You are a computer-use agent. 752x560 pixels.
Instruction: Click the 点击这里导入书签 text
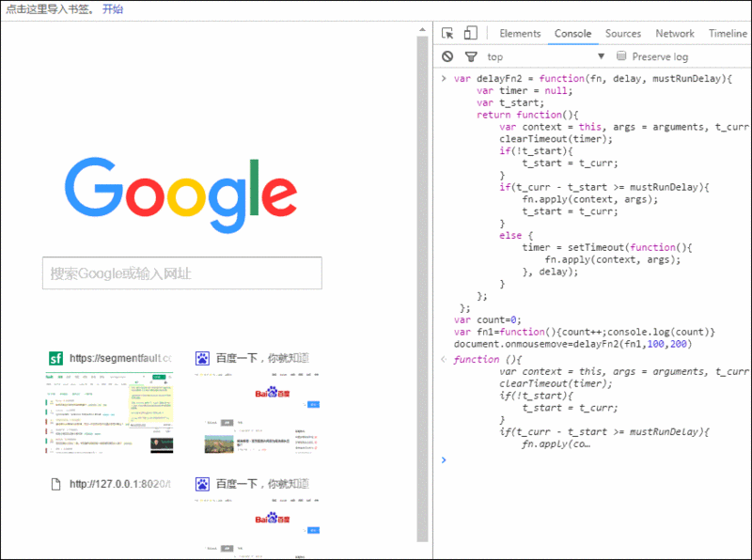point(50,9)
